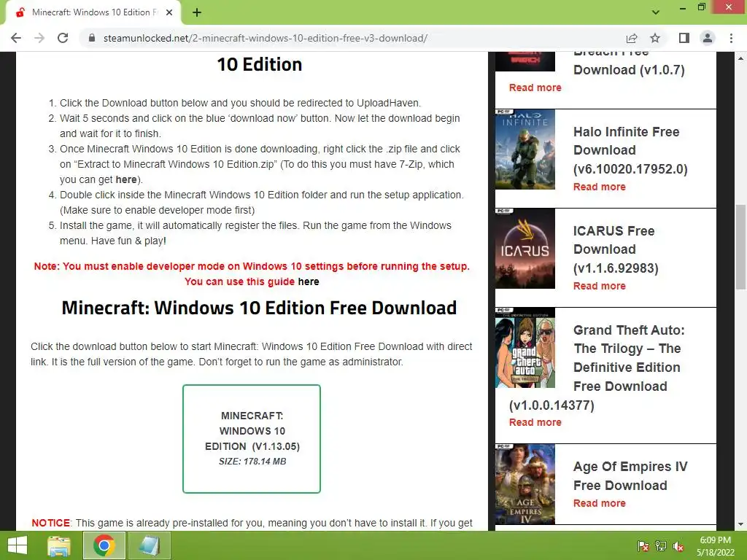The height and width of the screenshot is (560, 747).
Task: Open the 7-Zip 'here' link
Action: coord(126,179)
